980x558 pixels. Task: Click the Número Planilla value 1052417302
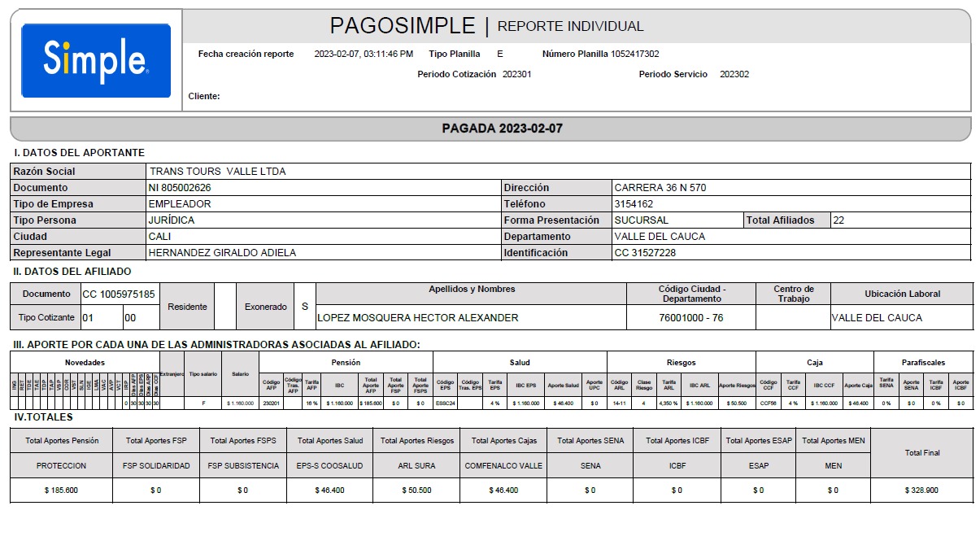[634, 54]
